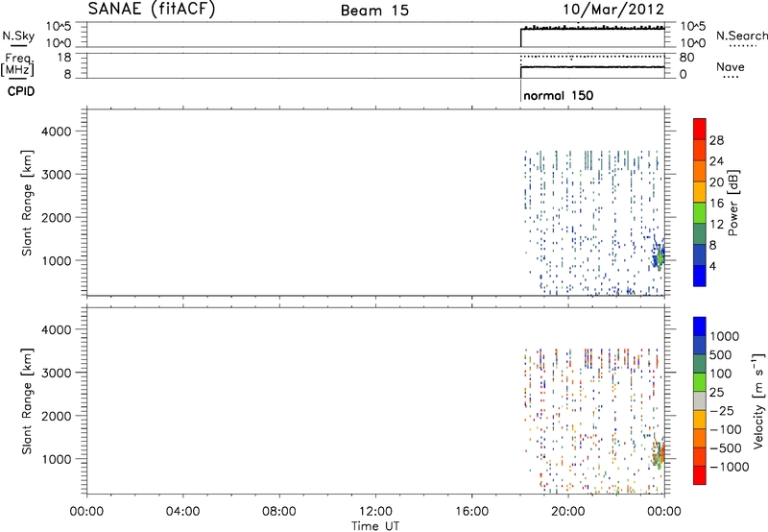The width and height of the screenshot is (768, 532).
Task: Click the 16:00 time tick label
Action: [471, 512]
